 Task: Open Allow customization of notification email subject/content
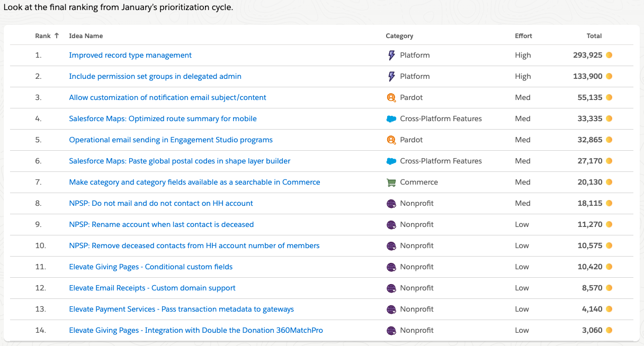coord(167,97)
